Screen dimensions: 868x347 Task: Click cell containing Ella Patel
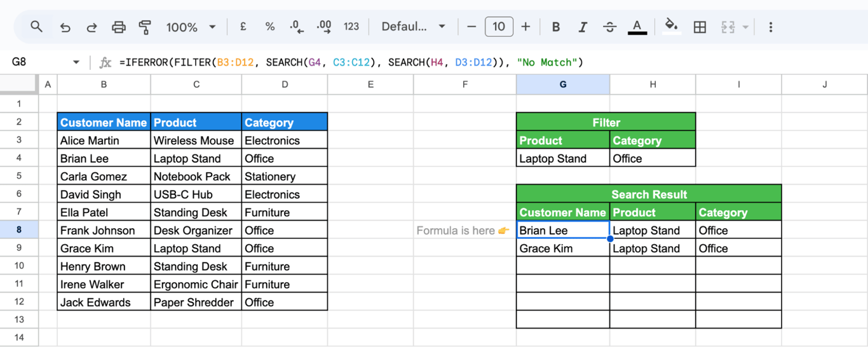click(104, 212)
